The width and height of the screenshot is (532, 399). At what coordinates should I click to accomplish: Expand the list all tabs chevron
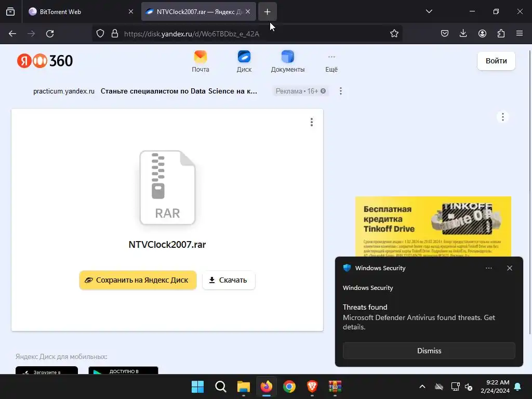pyautogui.click(x=429, y=11)
